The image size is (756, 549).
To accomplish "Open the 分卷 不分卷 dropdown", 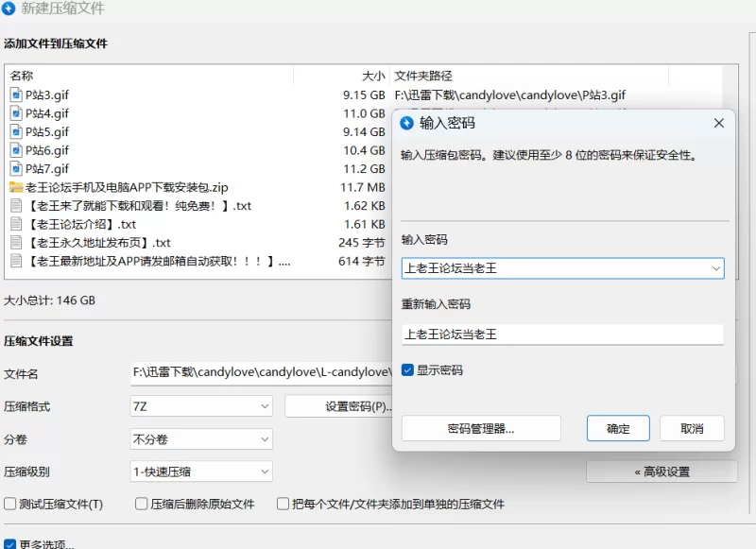I will pyautogui.click(x=201, y=439).
